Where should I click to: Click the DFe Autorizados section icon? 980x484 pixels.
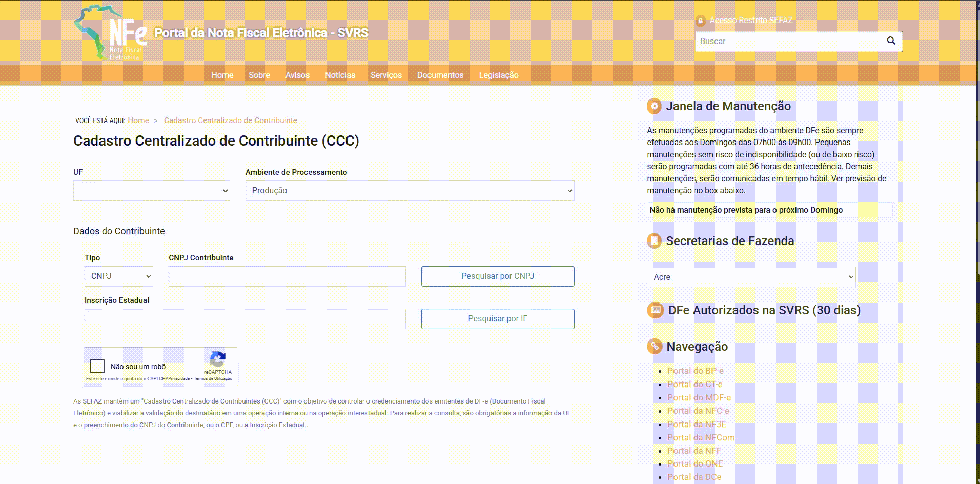point(655,310)
